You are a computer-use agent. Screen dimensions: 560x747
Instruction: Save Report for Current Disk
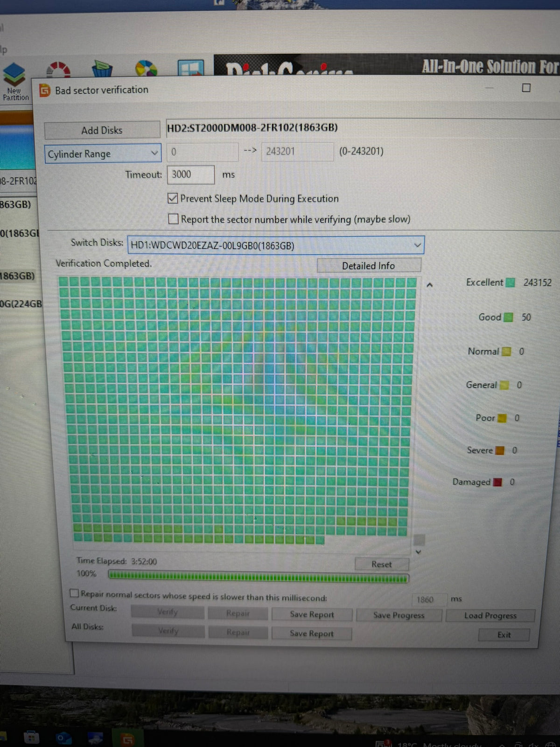tap(312, 614)
